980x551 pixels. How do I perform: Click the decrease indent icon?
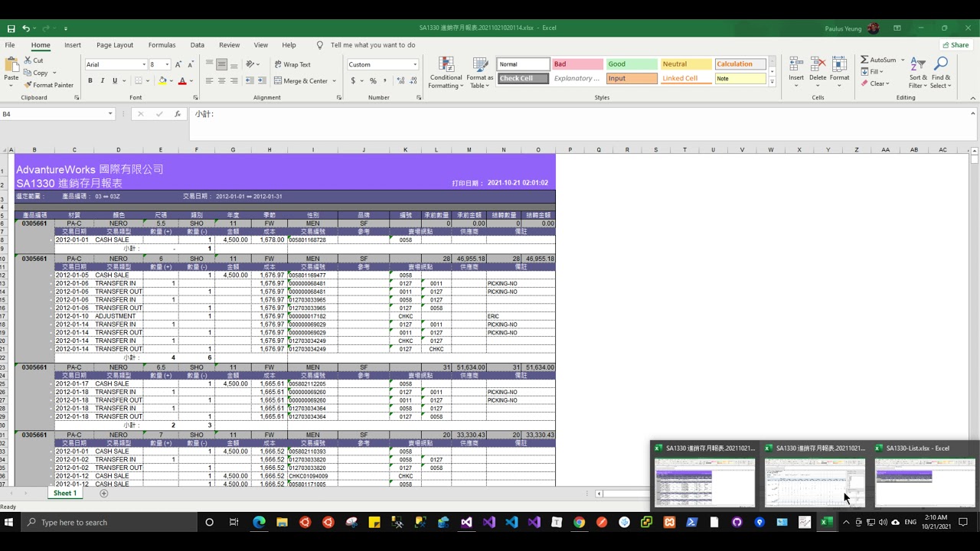[249, 80]
